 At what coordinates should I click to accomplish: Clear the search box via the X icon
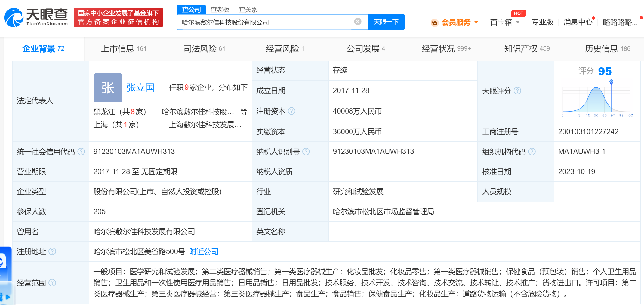[x=358, y=22]
